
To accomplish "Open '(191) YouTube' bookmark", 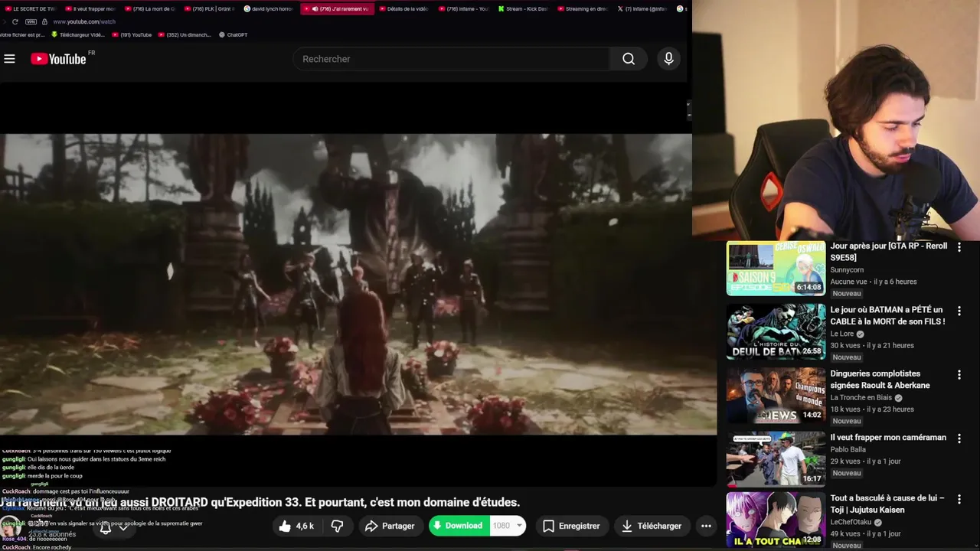I will [x=131, y=34].
